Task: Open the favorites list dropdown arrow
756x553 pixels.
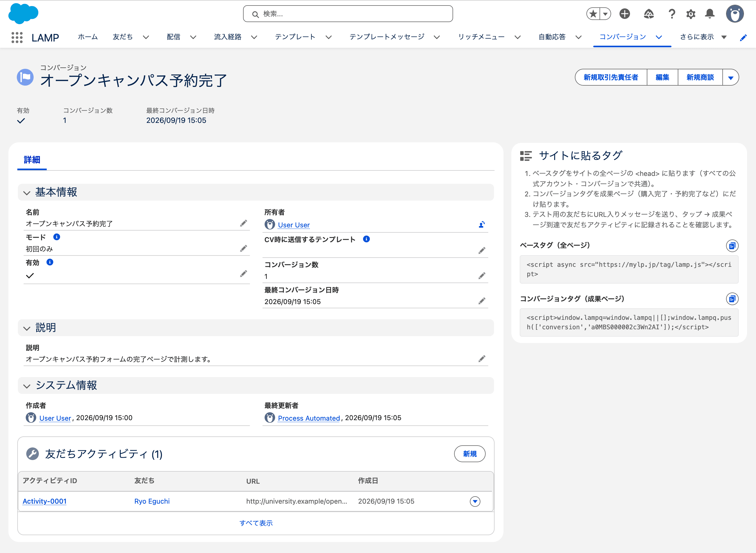Action: 605,14
